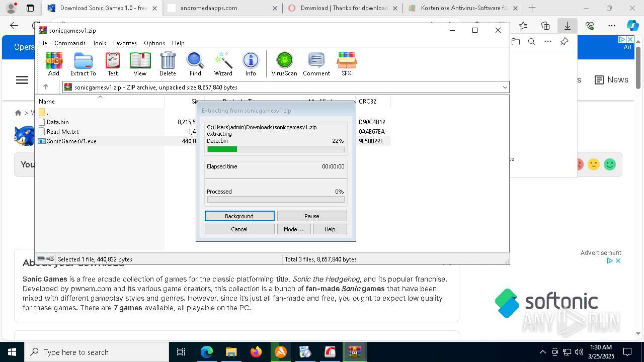Select the Delete toolbar icon

[x=168, y=64]
